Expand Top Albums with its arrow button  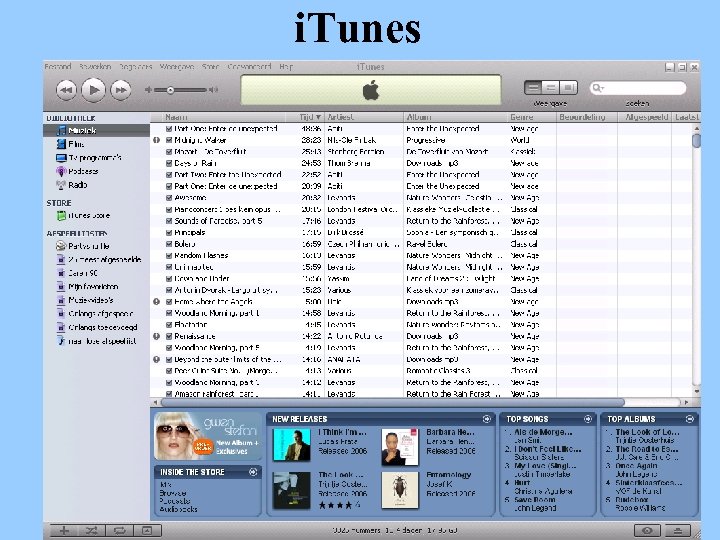click(x=689, y=419)
